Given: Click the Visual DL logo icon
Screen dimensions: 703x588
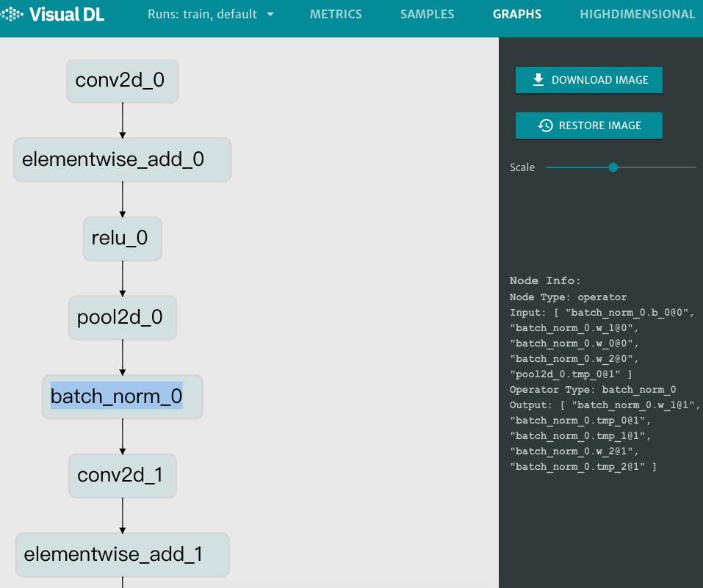Looking at the screenshot, I should point(10,13).
